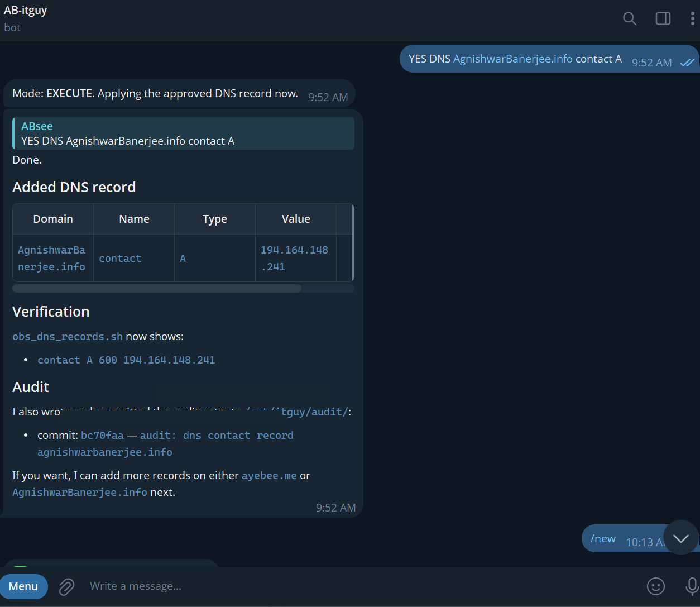Open AB-itguy chat header profile
The height and width of the screenshot is (607, 700).
(x=26, y=18)
